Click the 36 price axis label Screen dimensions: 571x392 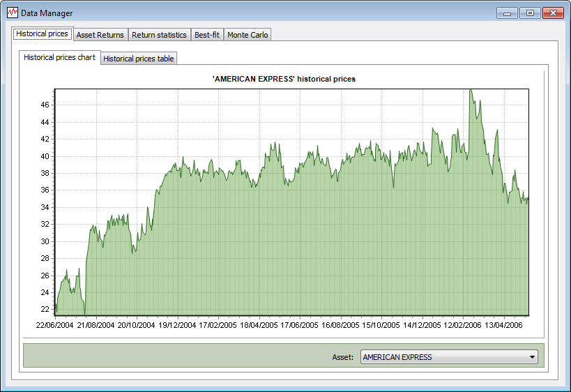45,190
